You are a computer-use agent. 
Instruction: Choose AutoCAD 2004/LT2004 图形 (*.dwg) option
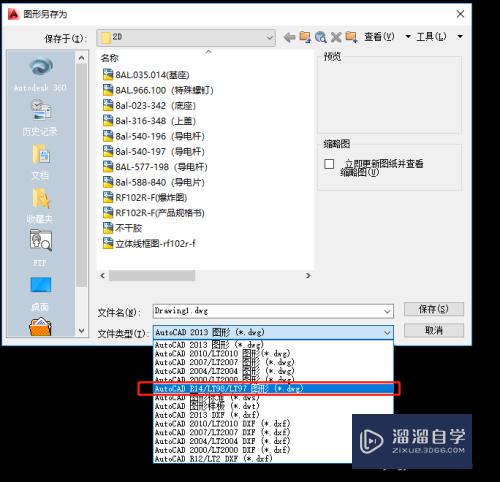click(x=273, y=371)
